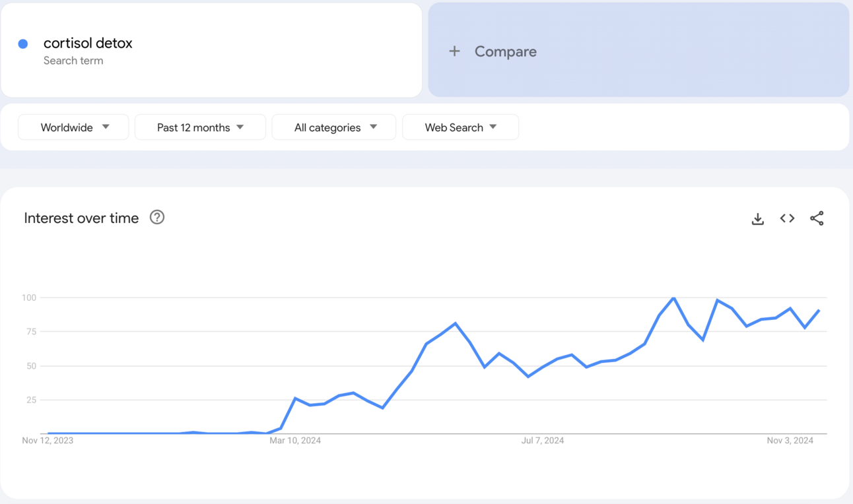Click the chart line's rightmost end point
The image size is (853, 504).
pyautogui.click(x=819, y=310)
